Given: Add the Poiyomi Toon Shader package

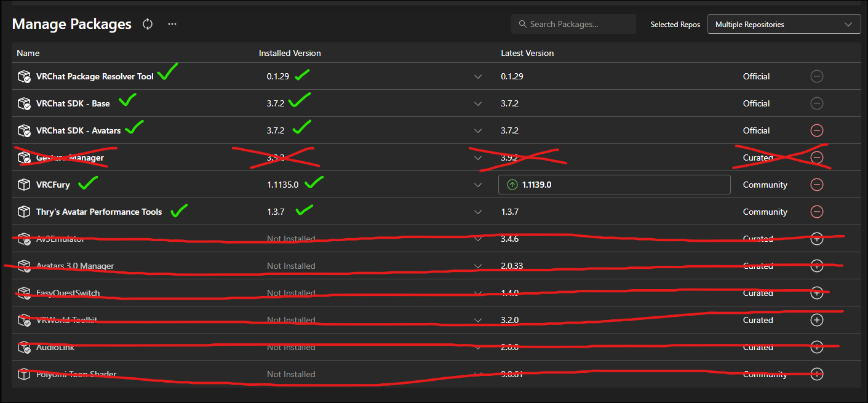Looking at the screenshot, I should (x=816, y=374).
